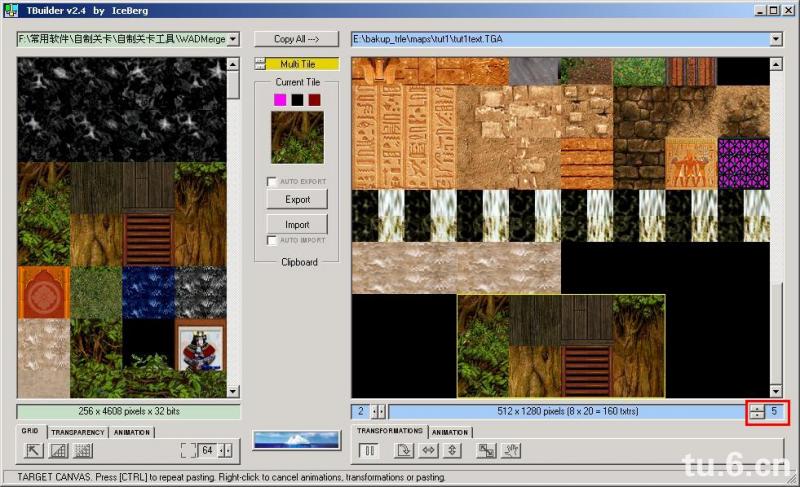Screen dimensions: 800x487
Task: Open the right panel Animation tab
Action: point(450,433)
